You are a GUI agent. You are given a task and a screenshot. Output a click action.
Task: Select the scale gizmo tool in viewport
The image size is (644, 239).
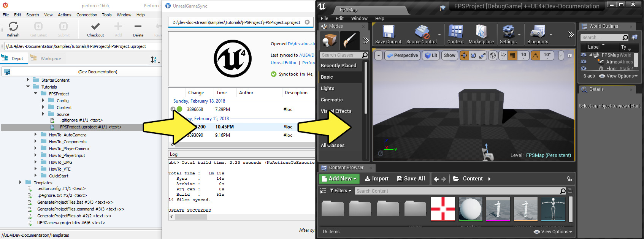482,55
